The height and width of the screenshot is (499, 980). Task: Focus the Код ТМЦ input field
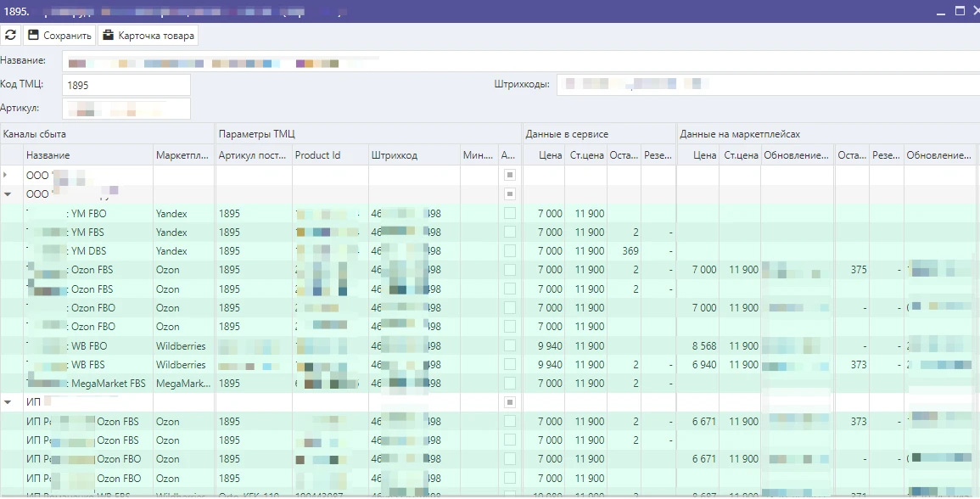(x=126, y=86)
